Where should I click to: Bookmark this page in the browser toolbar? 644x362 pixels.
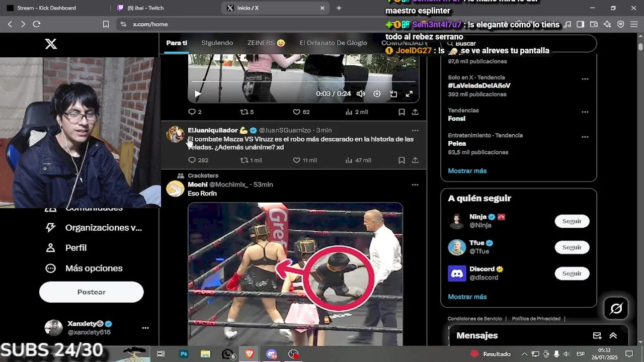[x=106, y=24]
